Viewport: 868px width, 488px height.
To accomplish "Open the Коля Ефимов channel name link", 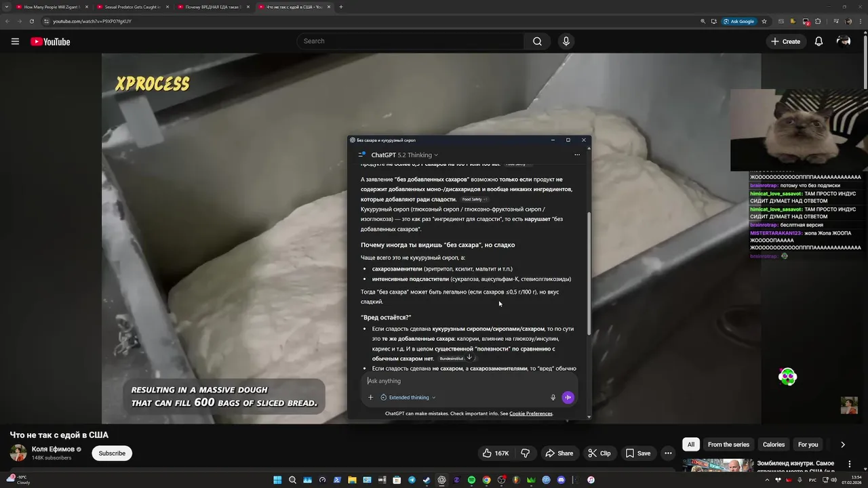I will pyautogui.click(x=53, y=449).
